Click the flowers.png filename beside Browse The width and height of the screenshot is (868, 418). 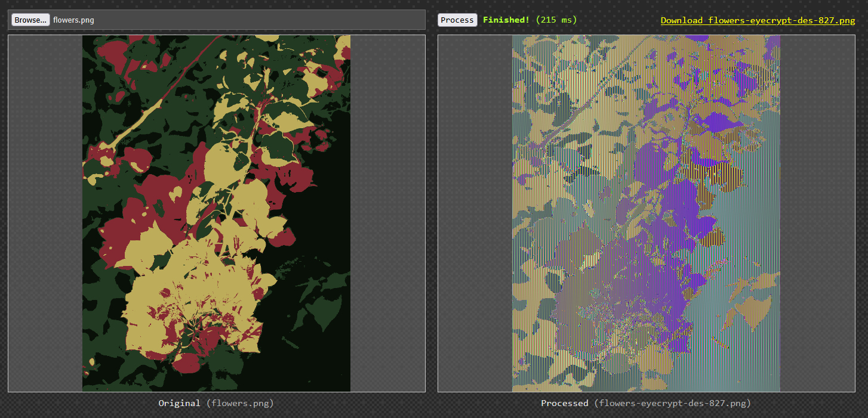[x=73, y=20]
